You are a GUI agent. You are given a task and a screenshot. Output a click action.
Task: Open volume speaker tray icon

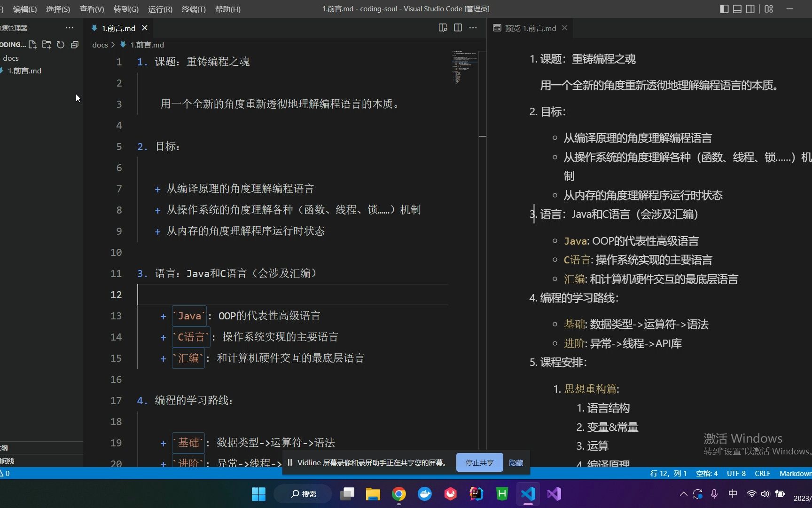click(x=765, y=494)
